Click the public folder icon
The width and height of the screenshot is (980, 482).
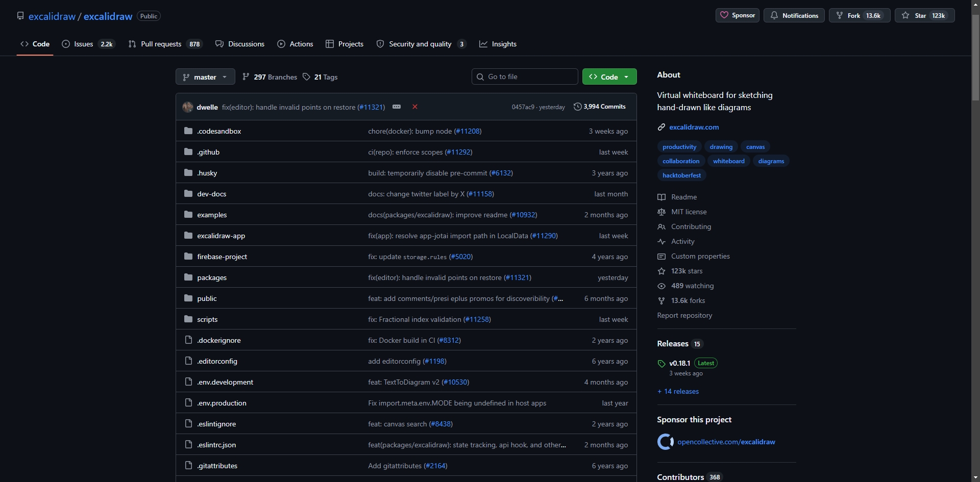[188, 298]
